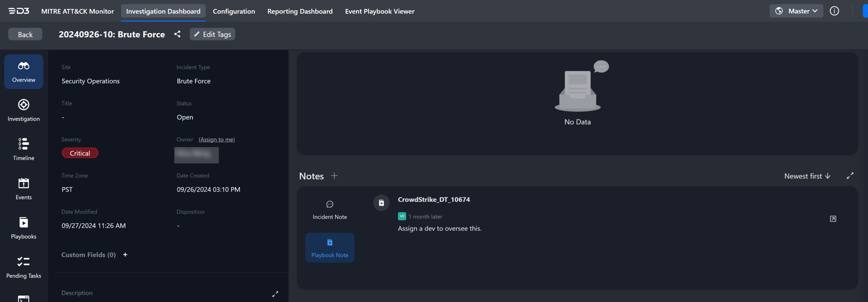Open CrowdStrike note in pop-out view
This screenshot has width=868, height=302.
(x=833, y=219)
